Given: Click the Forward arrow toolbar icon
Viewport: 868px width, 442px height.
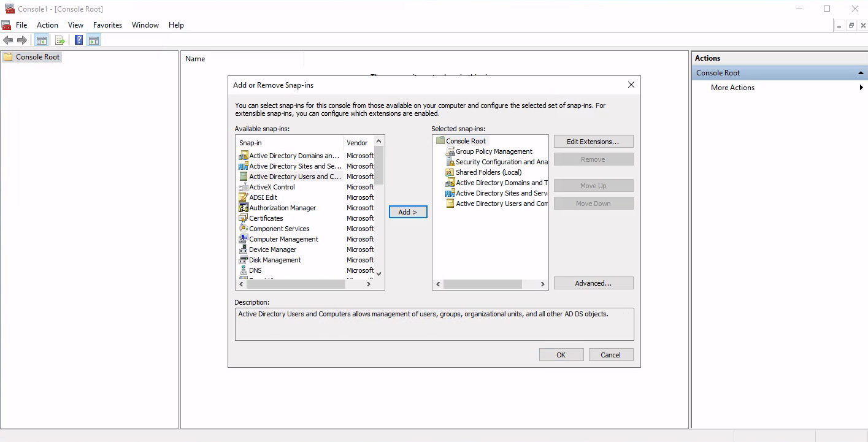Looking at the screenshot, I should click(x=22, y=40).
